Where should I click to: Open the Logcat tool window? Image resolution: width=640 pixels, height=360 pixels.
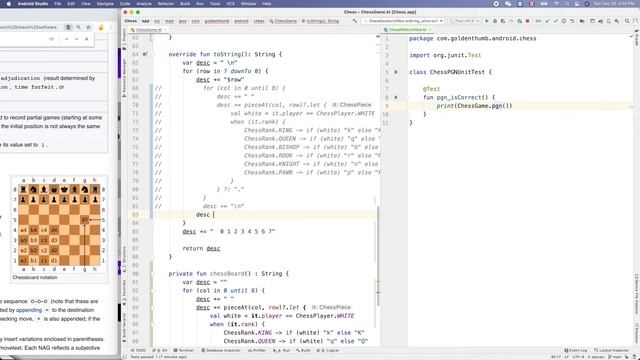point(328,351)
